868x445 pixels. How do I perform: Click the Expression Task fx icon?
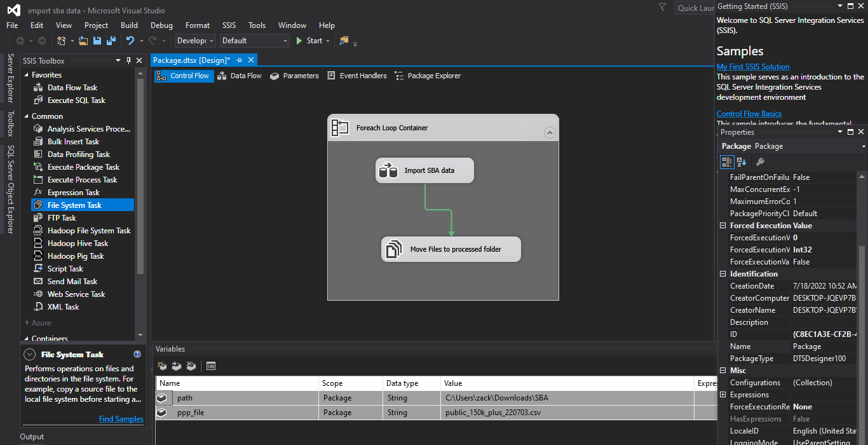coord(38,193)
